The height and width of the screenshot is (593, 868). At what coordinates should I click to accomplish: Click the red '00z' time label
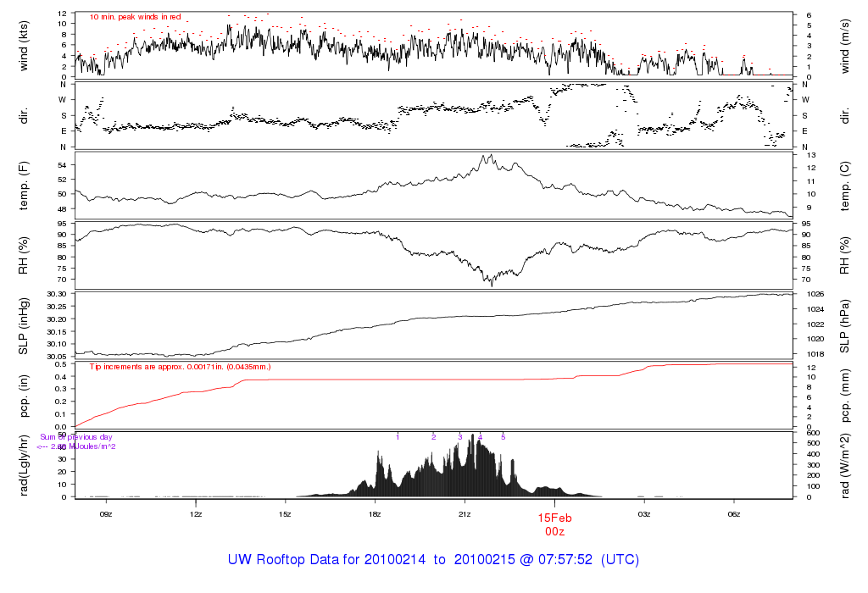click(x=554, y=532)
